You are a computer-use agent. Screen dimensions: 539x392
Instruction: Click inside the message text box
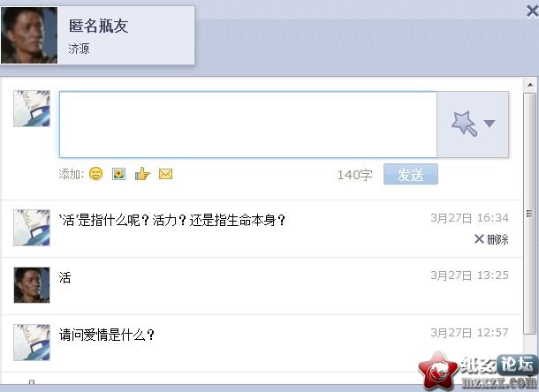coord(248,124)
